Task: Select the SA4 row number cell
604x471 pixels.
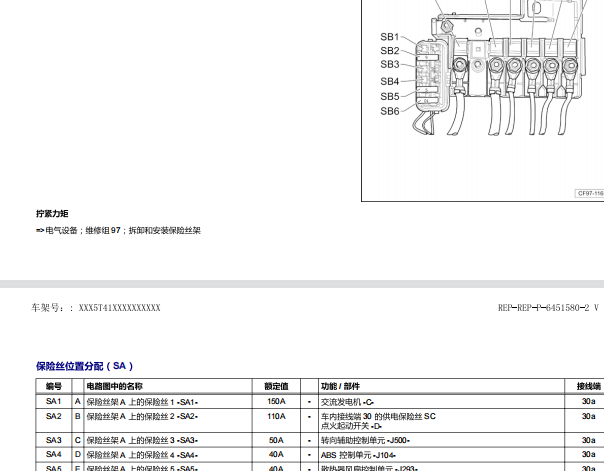Action: tap(54, 454)
